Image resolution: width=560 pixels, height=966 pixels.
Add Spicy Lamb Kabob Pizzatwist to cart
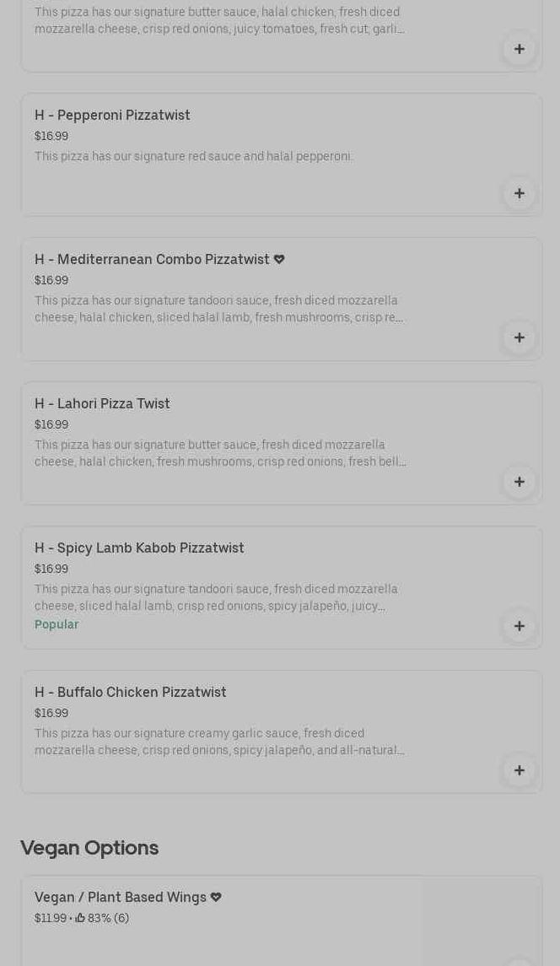[519, 626]
